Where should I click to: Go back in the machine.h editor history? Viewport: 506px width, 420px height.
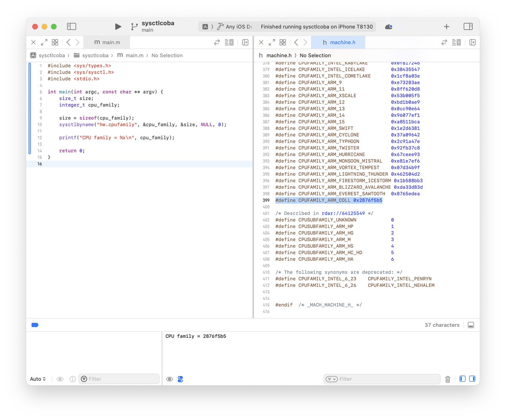[x=296, y=42]
